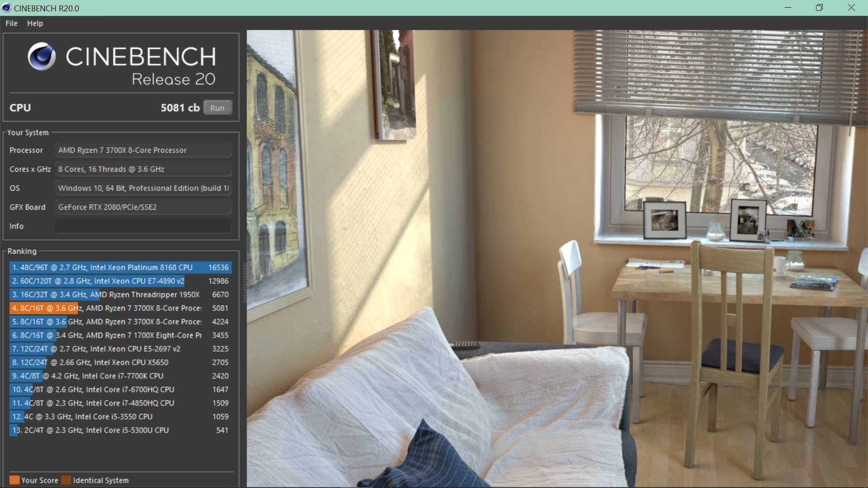Open the File menu
The height and width of the screenshot is (488, 868).
[x=11, y=23]
